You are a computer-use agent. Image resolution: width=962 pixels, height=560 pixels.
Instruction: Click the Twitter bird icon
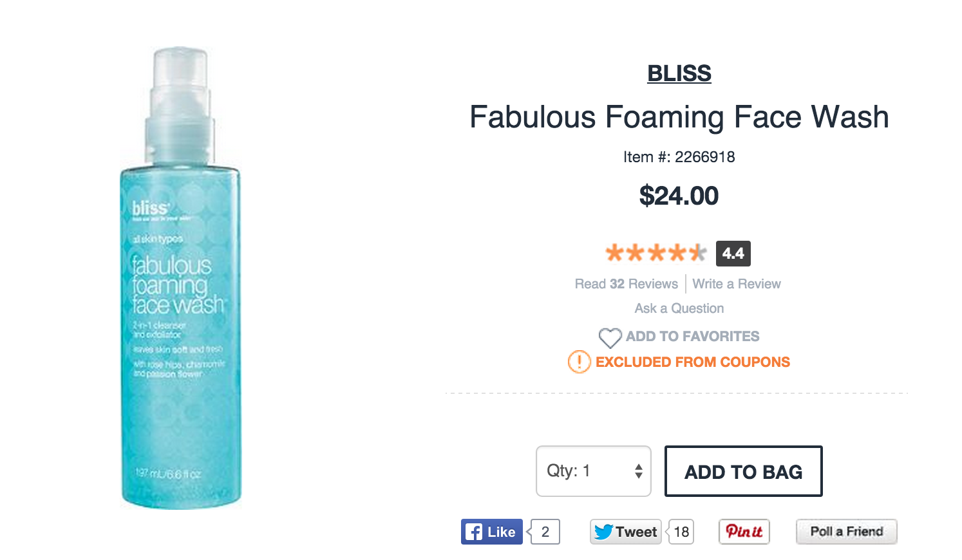[x=603, y=532]
